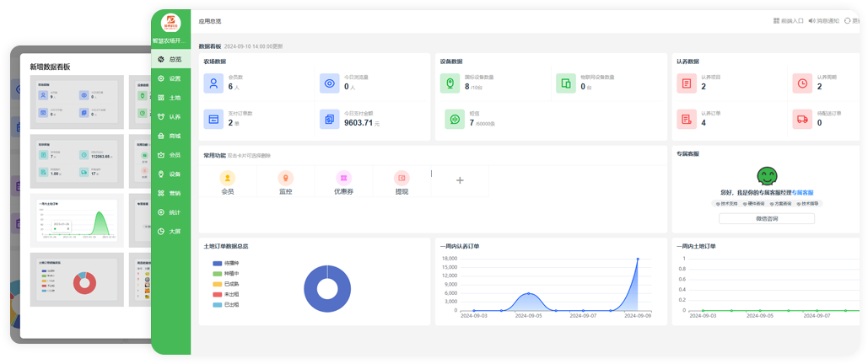The image size is (868, 364).
Task: Open the 统计 statistics sidebar item
Action: 170,211
